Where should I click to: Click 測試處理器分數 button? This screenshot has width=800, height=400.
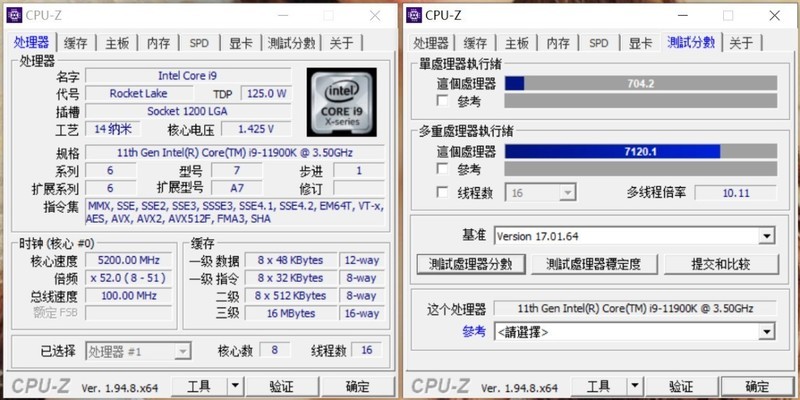pos(470,264)
